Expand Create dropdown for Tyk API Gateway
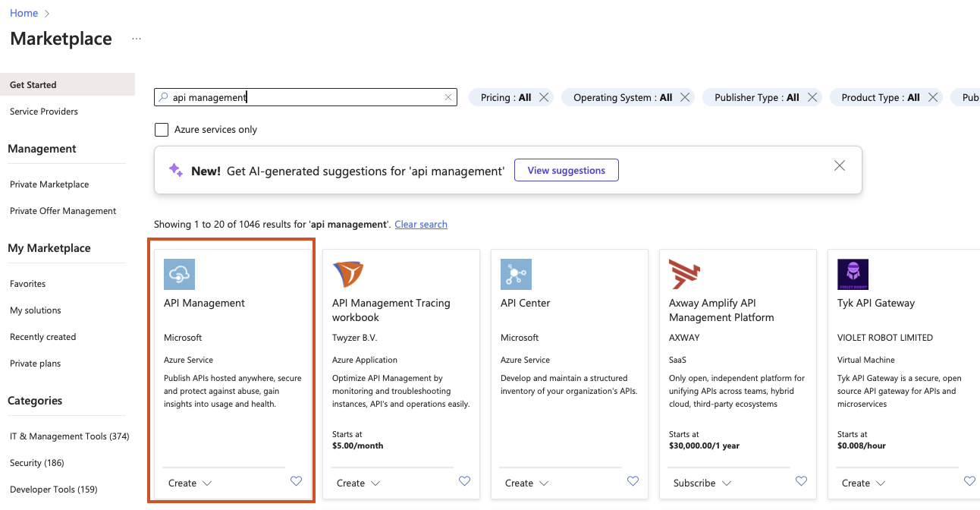 pyautogui.click(x=863, y=483)
